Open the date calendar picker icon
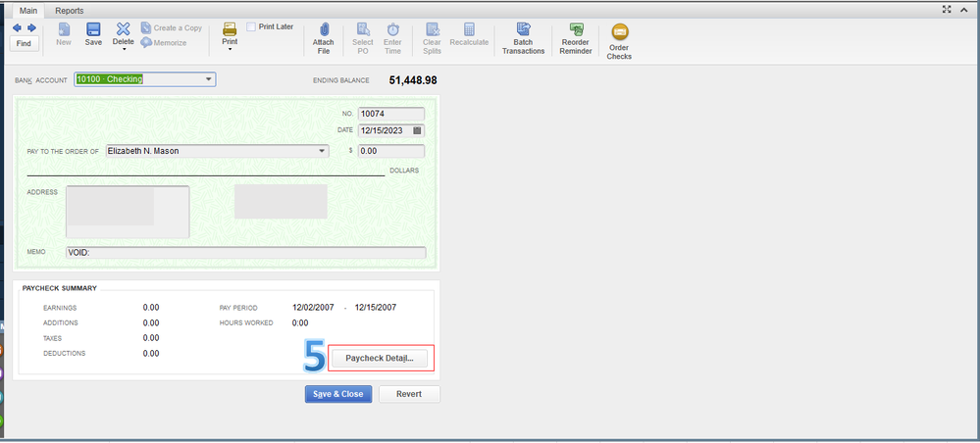This screenshot has height=443, width=980. click(x=418, y=130)
